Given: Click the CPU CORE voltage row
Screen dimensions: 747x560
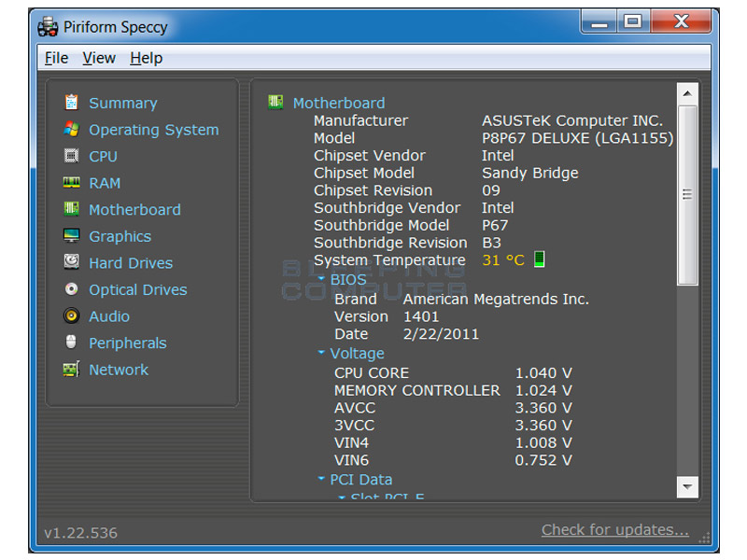Looking at the screenshot, I should 453,372.
